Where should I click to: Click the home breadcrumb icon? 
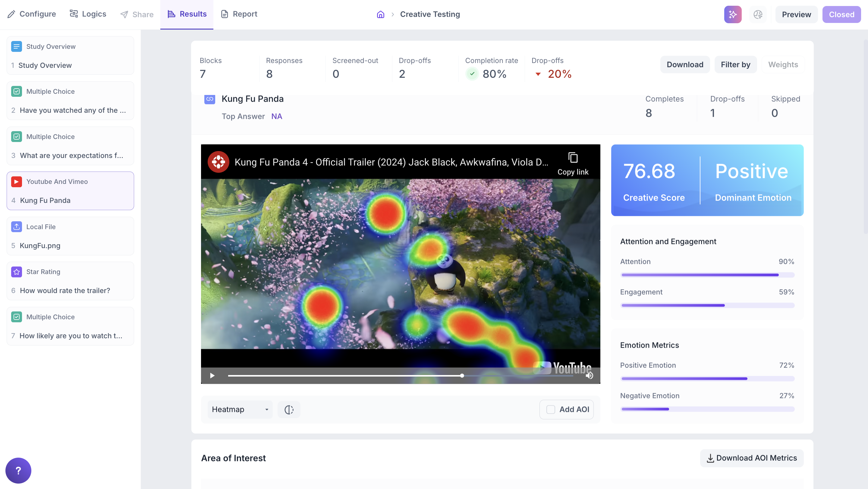click(x=380, y=14)
